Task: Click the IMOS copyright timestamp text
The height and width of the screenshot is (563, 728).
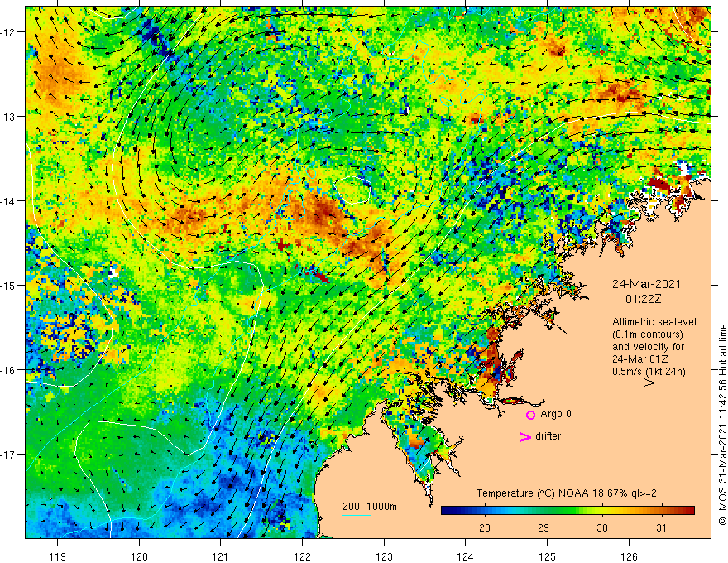Action: tap(722, 425)
